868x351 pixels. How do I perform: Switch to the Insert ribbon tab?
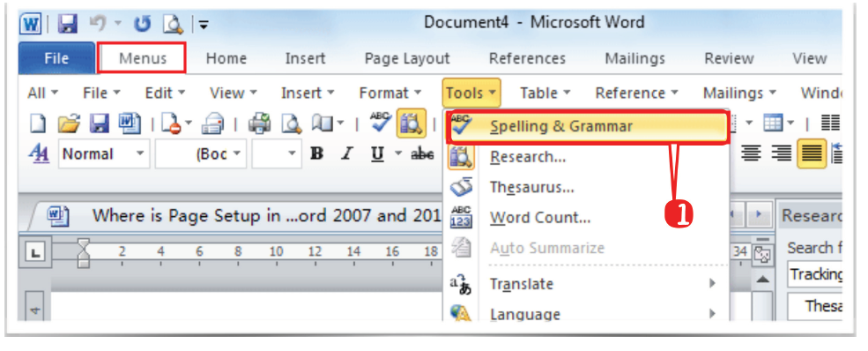(305, 58)
